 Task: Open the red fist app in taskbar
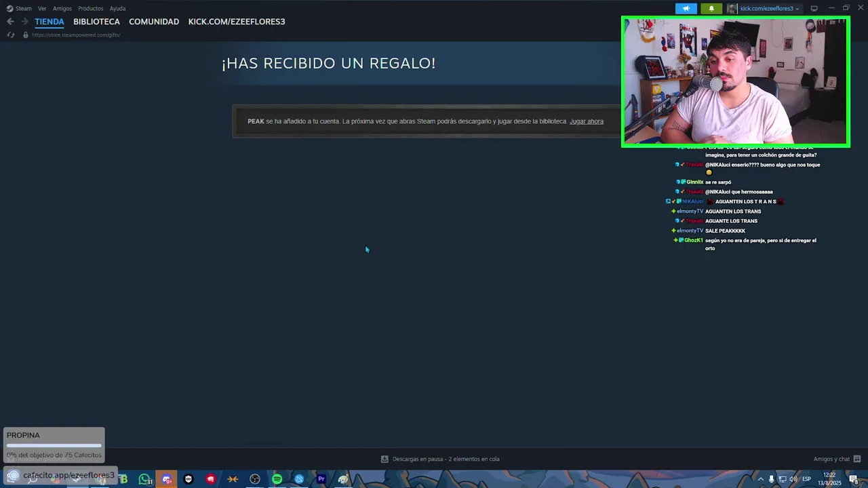(211, 479)
